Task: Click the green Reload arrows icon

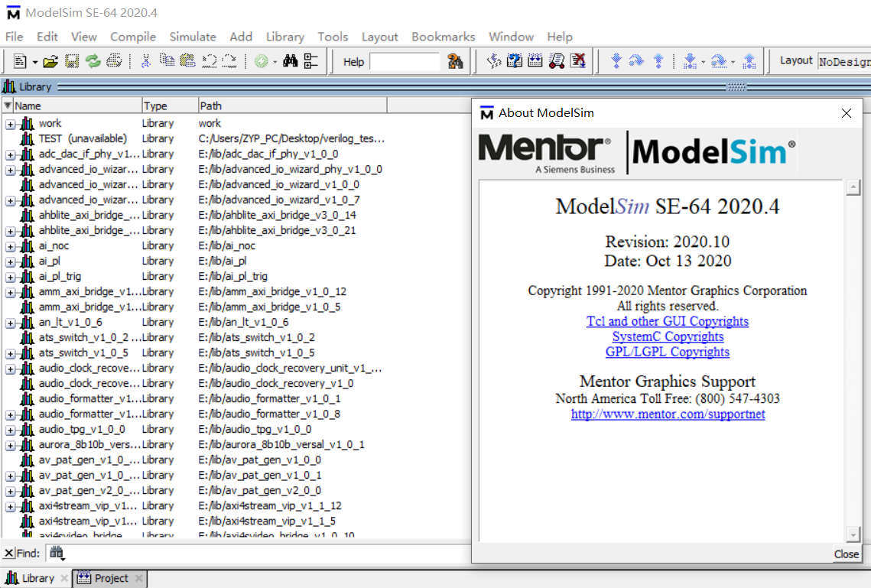Action: pos(93,61)
